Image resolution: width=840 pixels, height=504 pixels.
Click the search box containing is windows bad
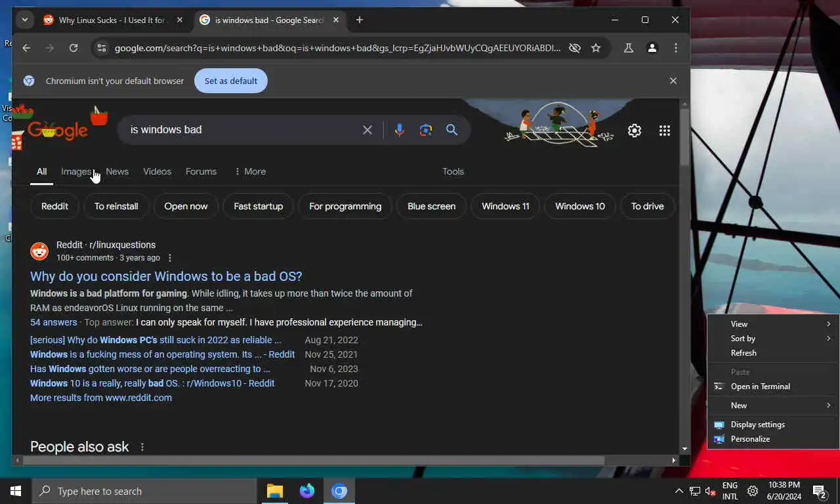pyautogui.click(x=243, y=130)
